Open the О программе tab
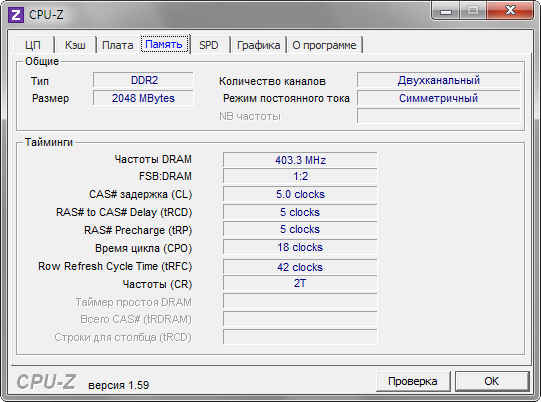The image size is (541, 402). point(324,45)
